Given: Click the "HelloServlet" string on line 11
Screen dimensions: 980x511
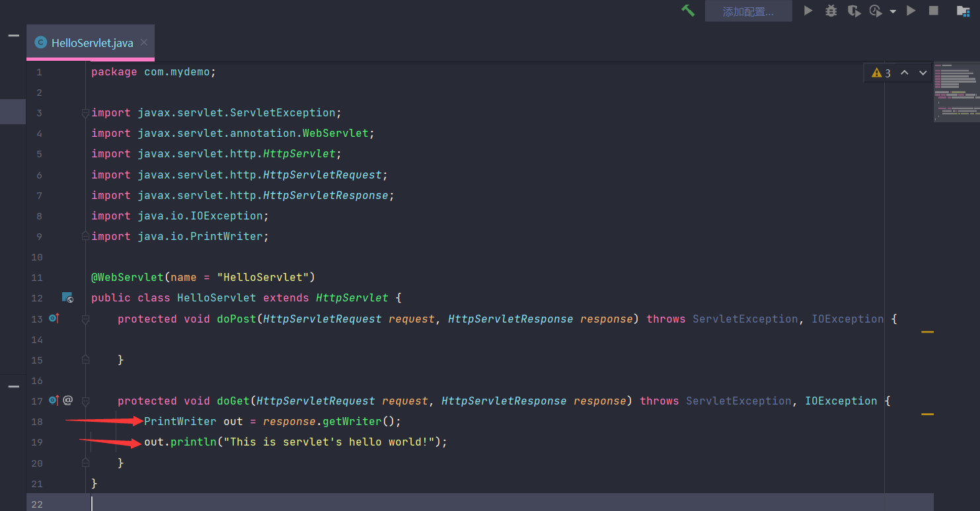Looking at the screenshot, I should [x=263, y=278].
